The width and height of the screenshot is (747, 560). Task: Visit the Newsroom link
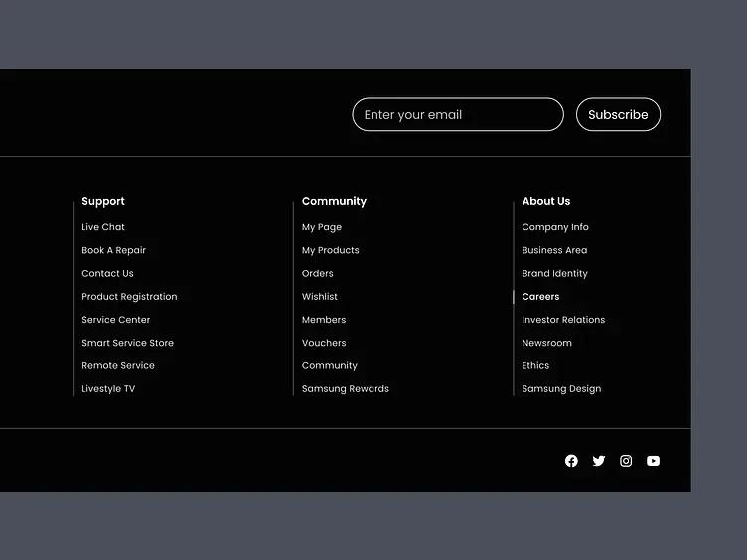coord(546,343)
